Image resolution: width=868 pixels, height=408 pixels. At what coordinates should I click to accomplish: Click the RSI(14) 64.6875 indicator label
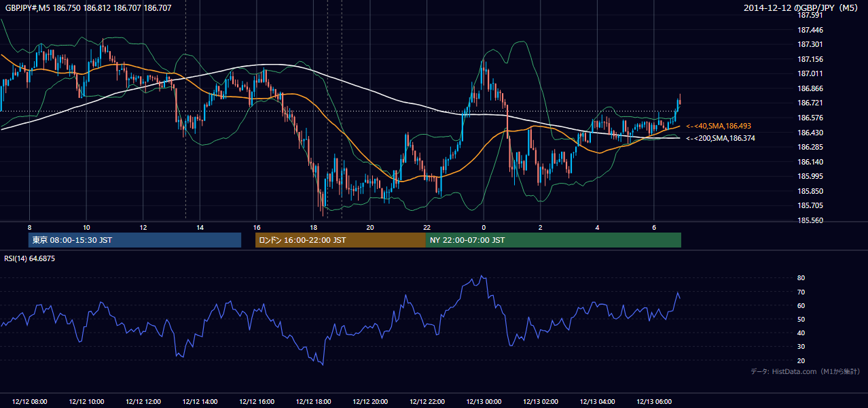(30, 258)
